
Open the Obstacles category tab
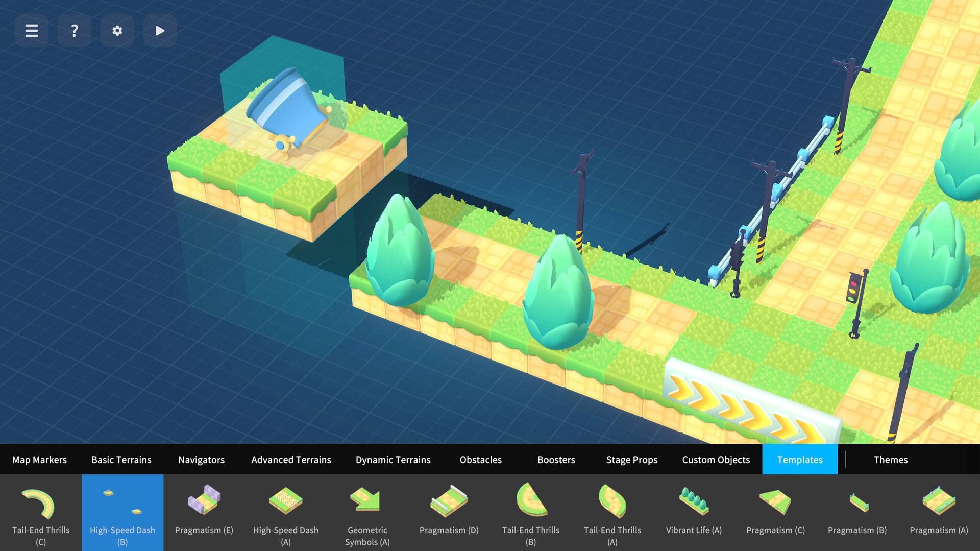pyautogui.click(x=481, y=460)
